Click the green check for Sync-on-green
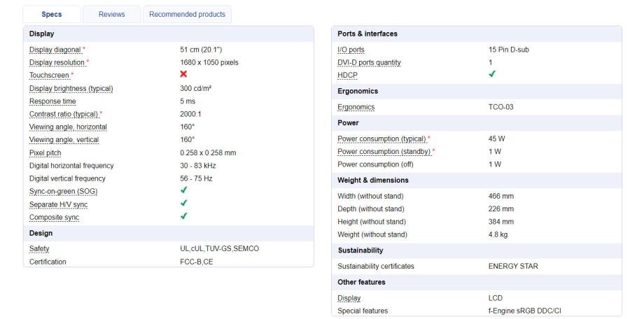This screenshot has height=319, width=644. tap(184, 191)
